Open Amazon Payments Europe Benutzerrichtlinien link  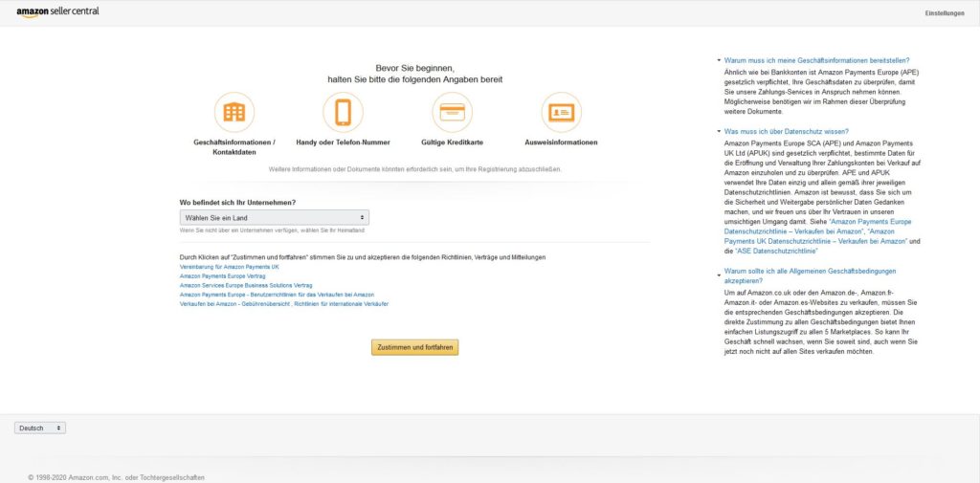coord(277,295)
